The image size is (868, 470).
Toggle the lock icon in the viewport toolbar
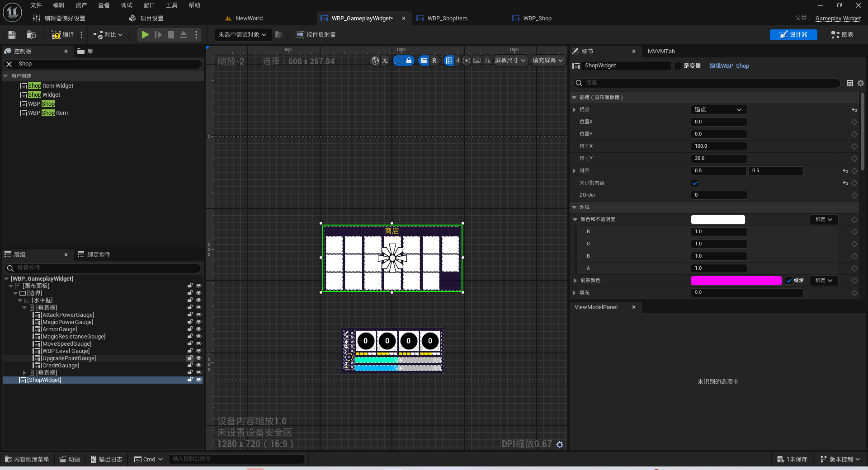(x=409, y=61)
